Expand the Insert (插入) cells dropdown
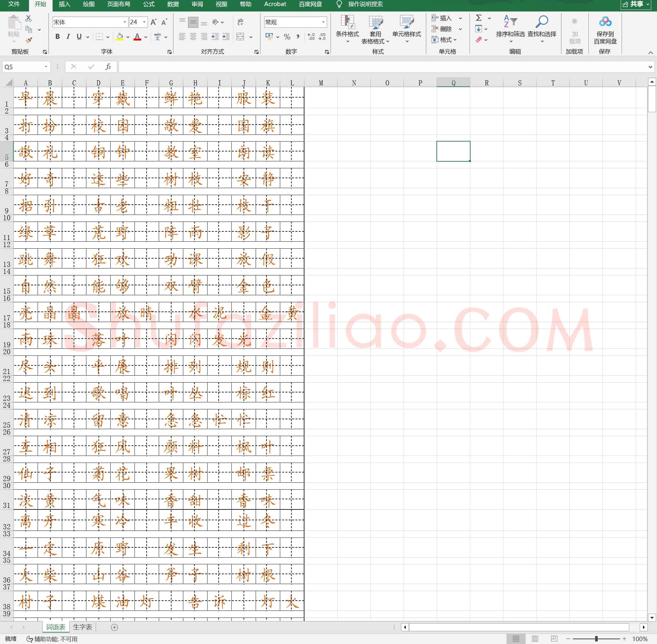Screen dimensions: 657x644 point(460,18)
